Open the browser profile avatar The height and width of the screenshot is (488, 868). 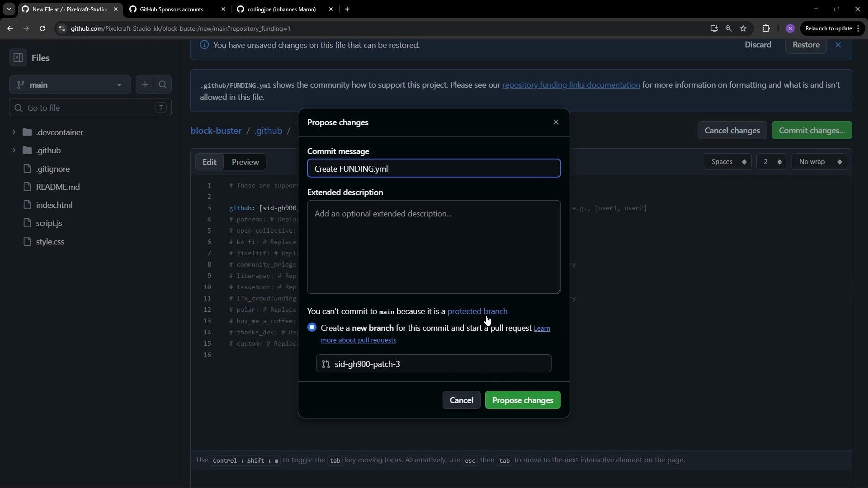790,28
